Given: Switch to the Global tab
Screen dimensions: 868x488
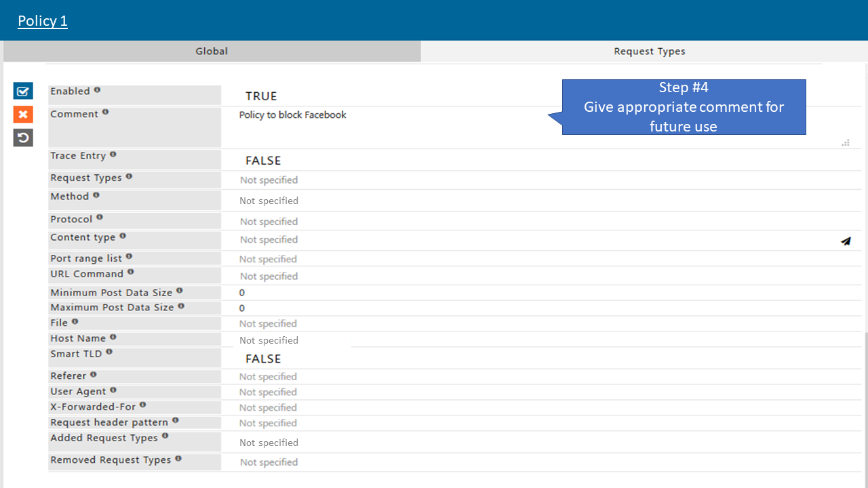Looking at the screenshot, I should pyautogui.click(x=212, y=52).
